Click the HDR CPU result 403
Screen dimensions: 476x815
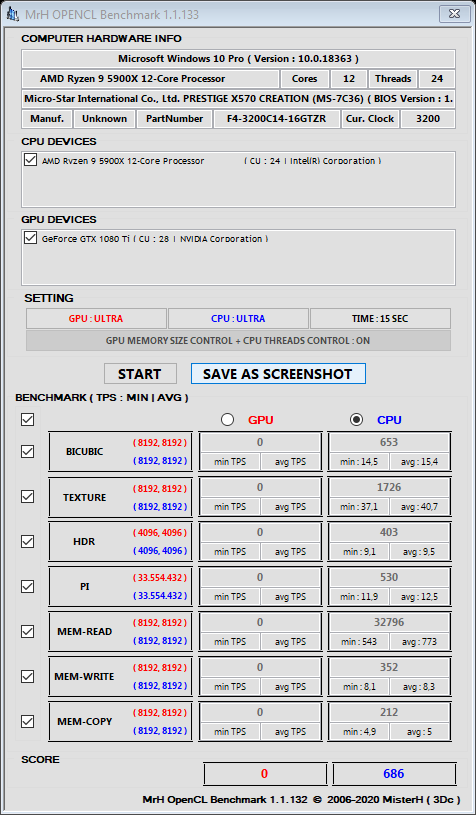(x=389, y=532)
